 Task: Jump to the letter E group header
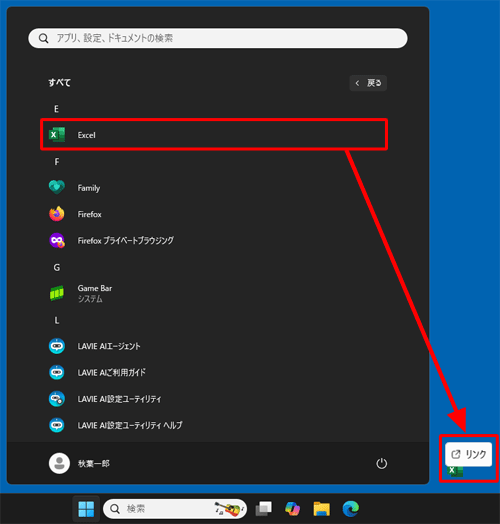pyautogui.click(x=56, y=109)
